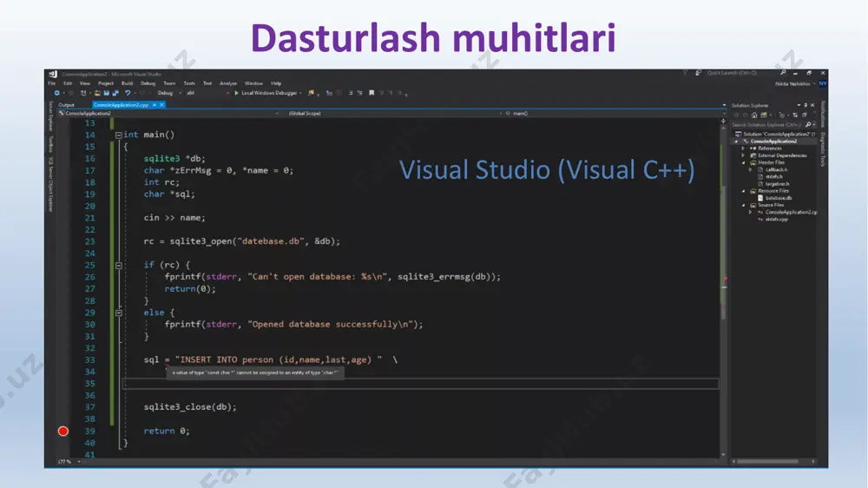The image size is (868, 488).
Task: Close the Solution Explorer panel
Action: click(x=812, y=105)
